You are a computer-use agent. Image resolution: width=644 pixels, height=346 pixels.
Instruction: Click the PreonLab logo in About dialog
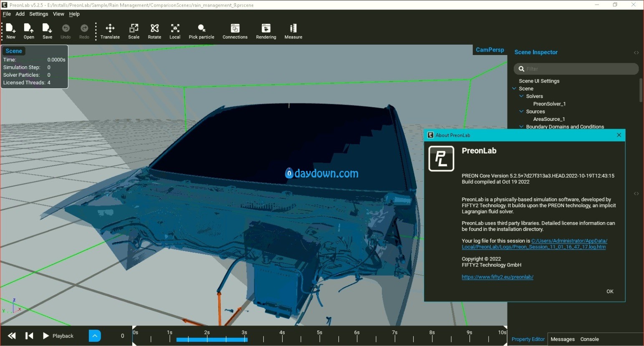coord(441,158)
